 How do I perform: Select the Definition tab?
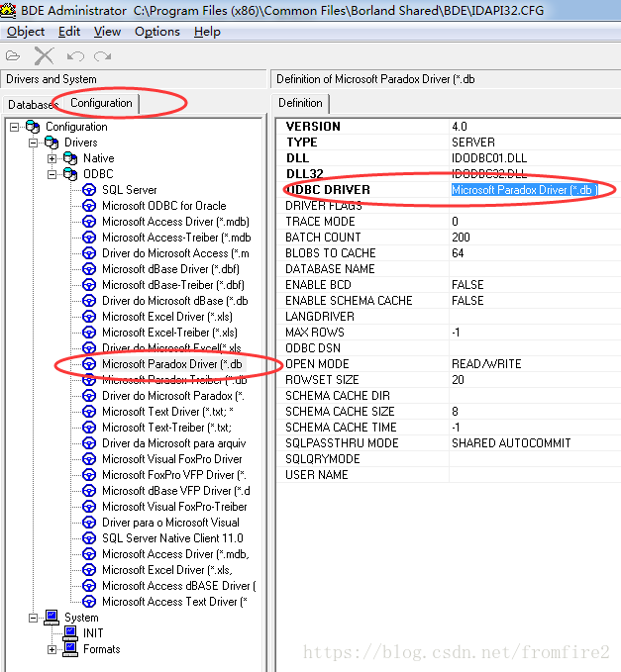click(x=300, y=103)
